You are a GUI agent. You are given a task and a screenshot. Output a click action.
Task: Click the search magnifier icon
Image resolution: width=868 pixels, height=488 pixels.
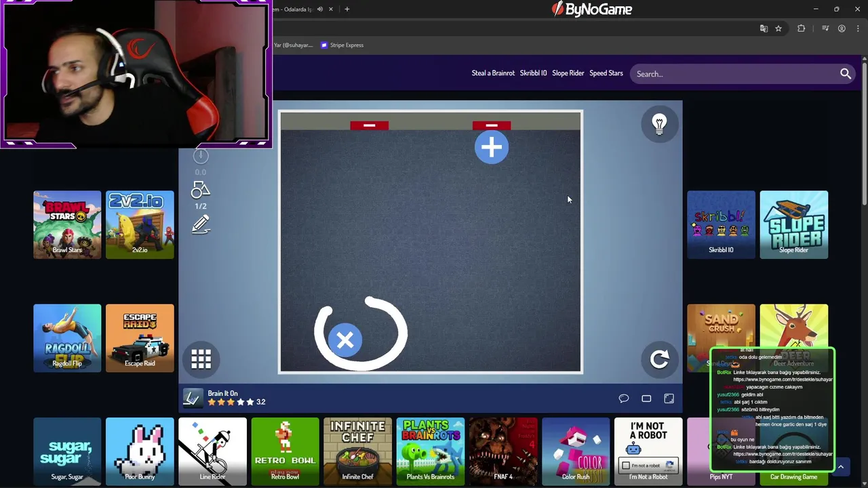point(845,74)
